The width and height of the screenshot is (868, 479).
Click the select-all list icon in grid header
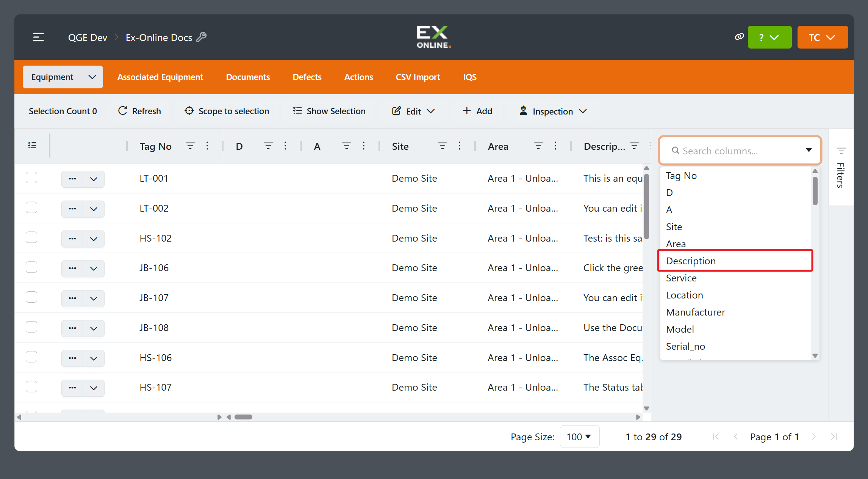(32, 146)
